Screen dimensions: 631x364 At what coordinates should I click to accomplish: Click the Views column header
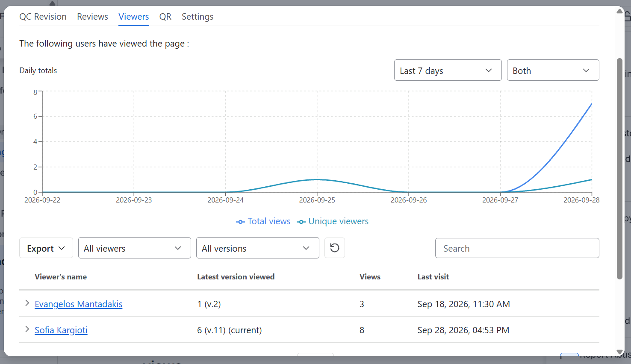[370, 277]
